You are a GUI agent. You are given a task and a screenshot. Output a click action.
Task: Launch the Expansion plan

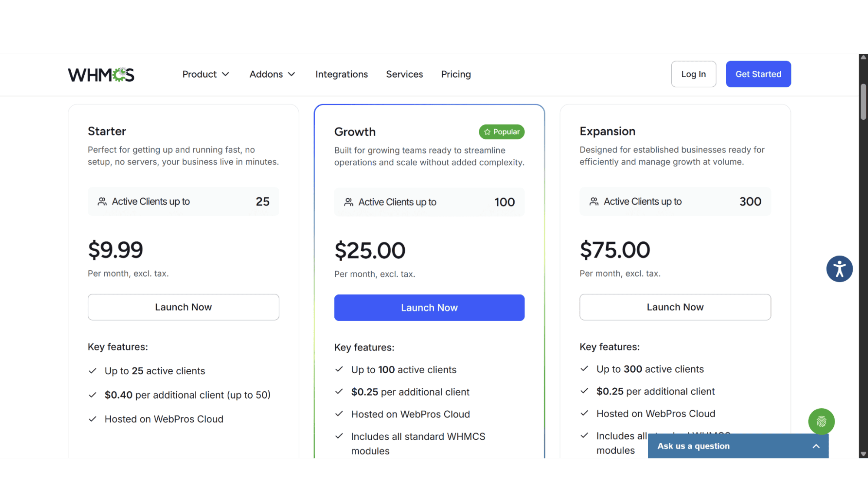click(675, 307)
